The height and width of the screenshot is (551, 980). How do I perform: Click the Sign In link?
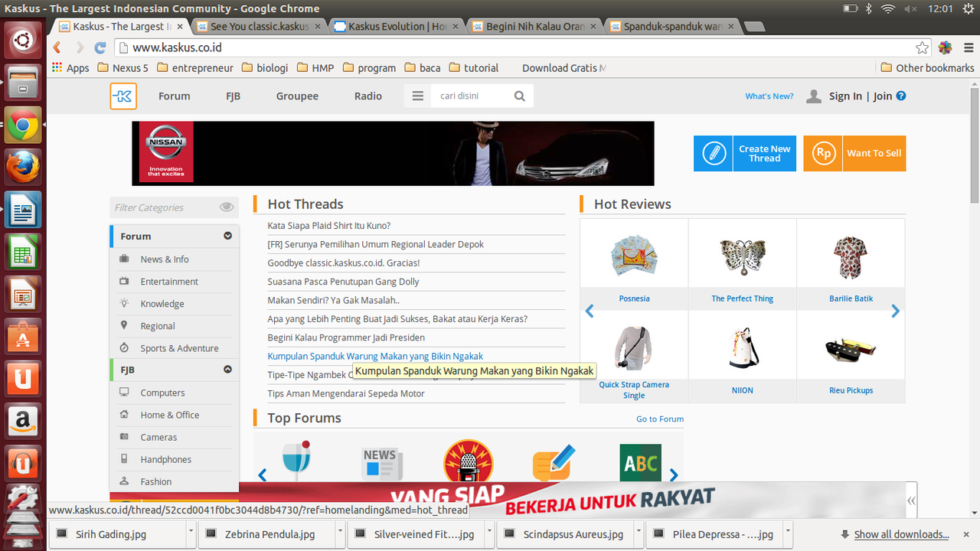(x=845, y=96)
